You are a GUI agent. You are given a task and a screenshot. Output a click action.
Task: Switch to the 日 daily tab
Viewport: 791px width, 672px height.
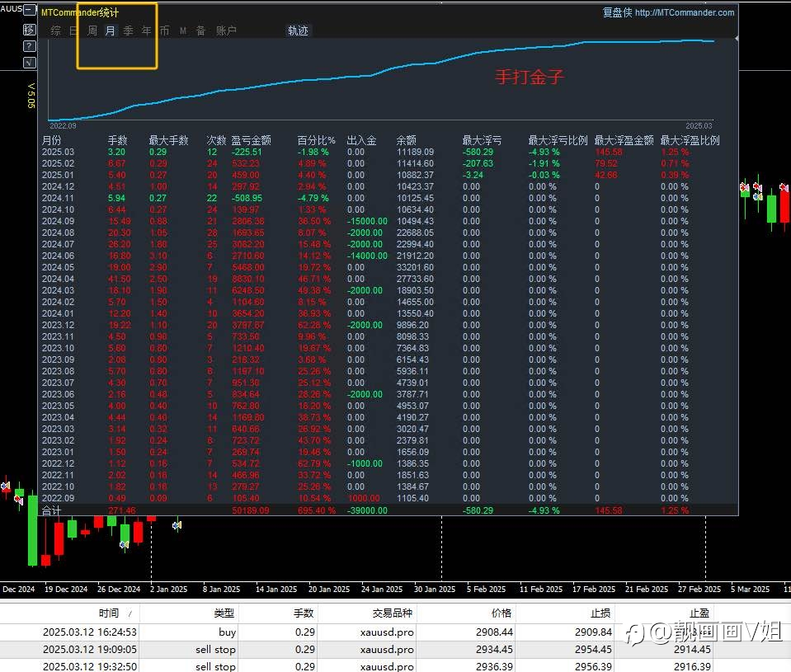pyautogui.click(x=73, y=31)
